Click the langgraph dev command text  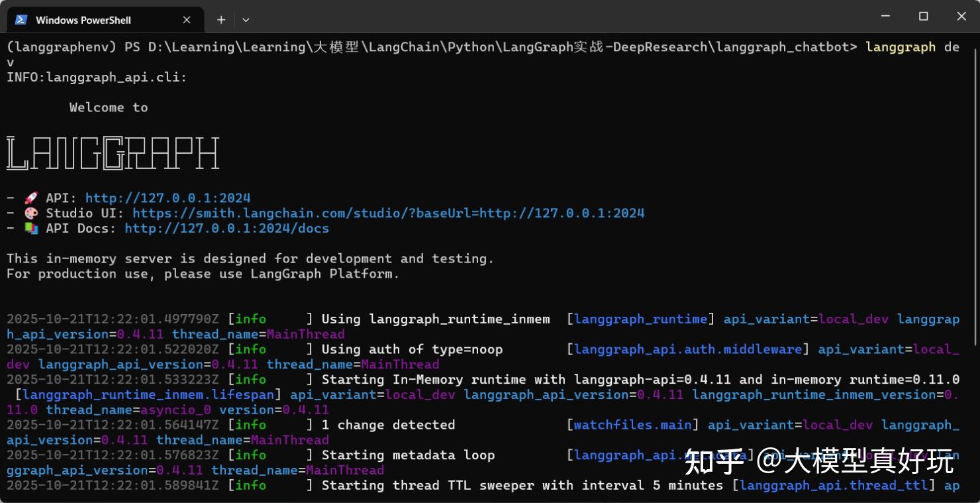click(x=908, y=46)
